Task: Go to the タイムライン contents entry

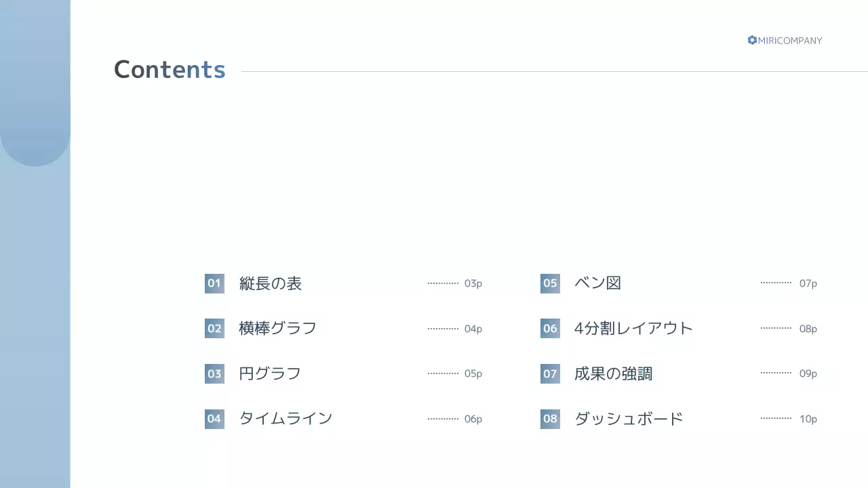Action: coord(285,419)
